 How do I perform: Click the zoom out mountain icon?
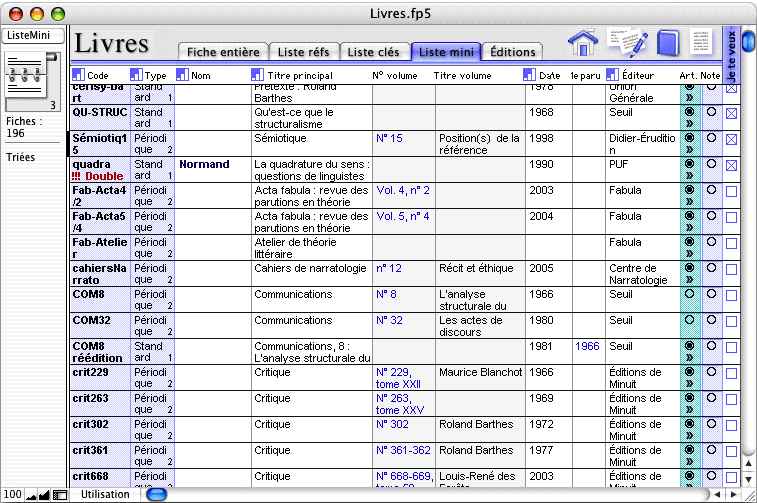click(31, 495)
